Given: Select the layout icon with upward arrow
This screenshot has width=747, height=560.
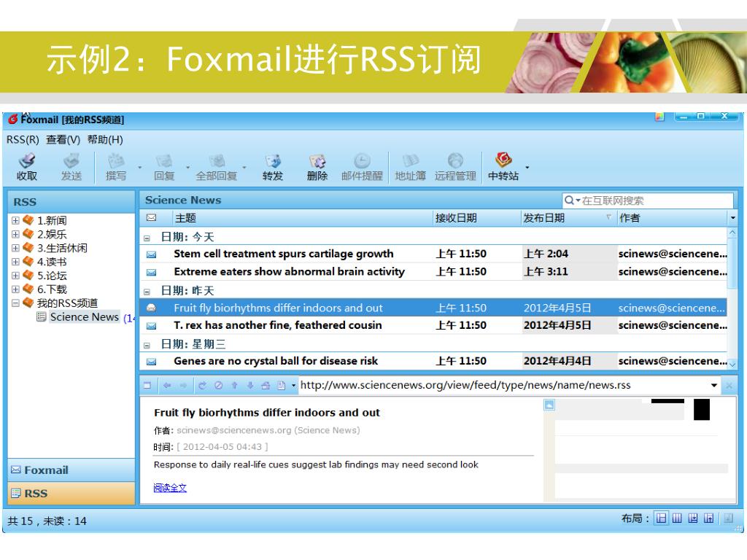Looking at the screenshot, I should [x=709, y=518].
